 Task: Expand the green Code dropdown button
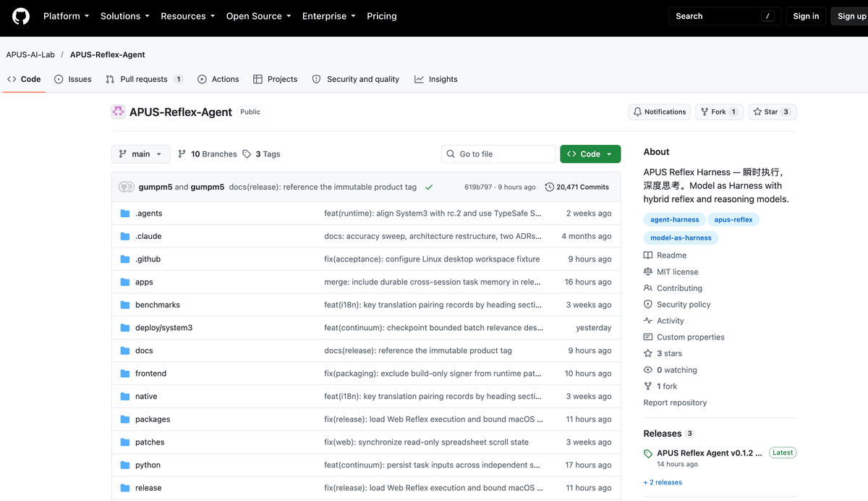590,154
